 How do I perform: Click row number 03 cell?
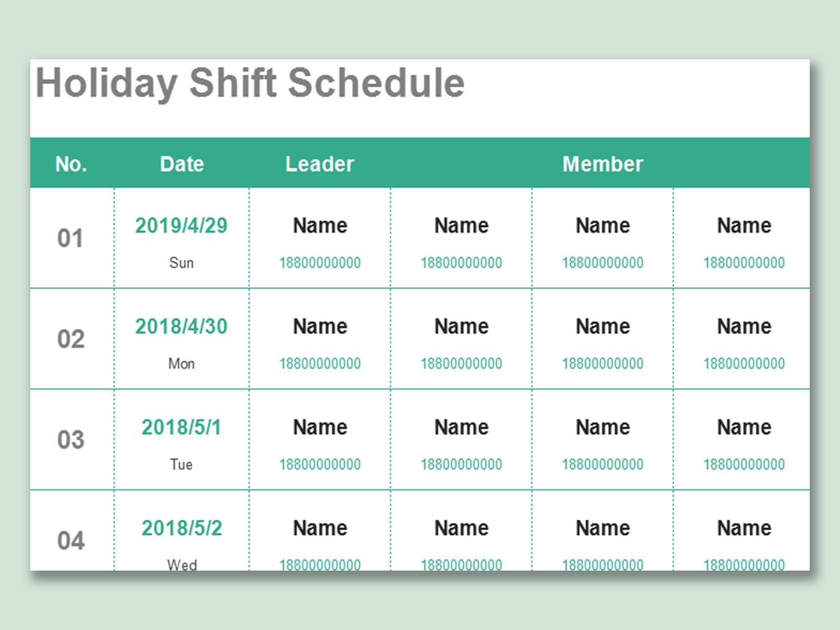(x=71, y=440)
